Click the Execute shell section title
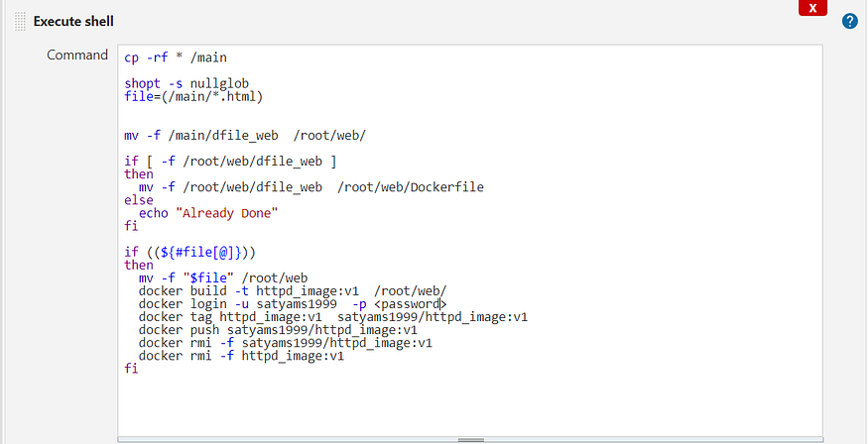868x444 pixels. click(x=73, y=22)
